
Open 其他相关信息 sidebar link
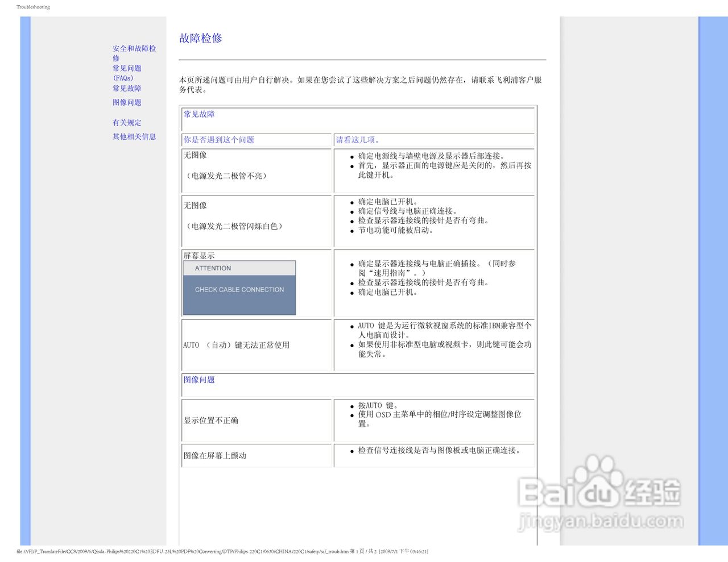(x=134, y=136)
